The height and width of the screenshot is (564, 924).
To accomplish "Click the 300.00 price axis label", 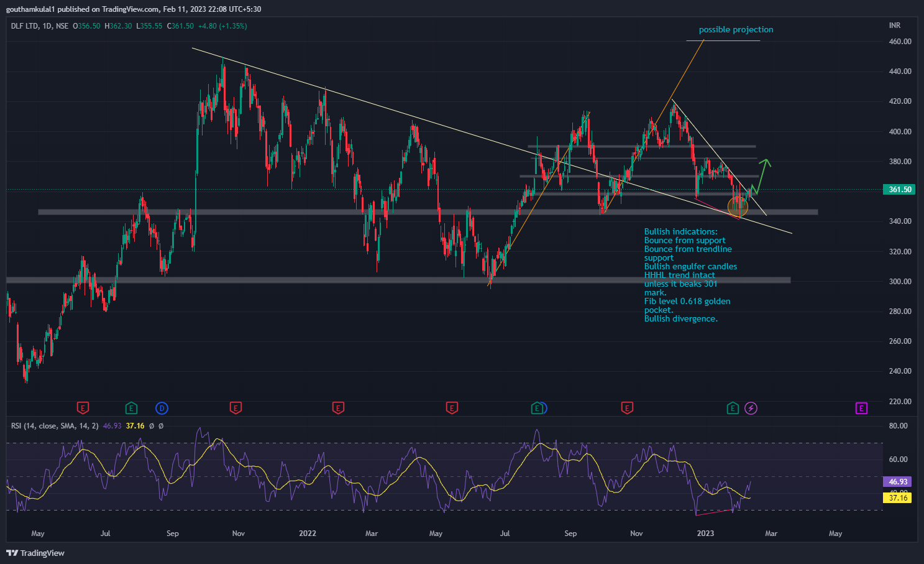I will (x=900, y=282).
